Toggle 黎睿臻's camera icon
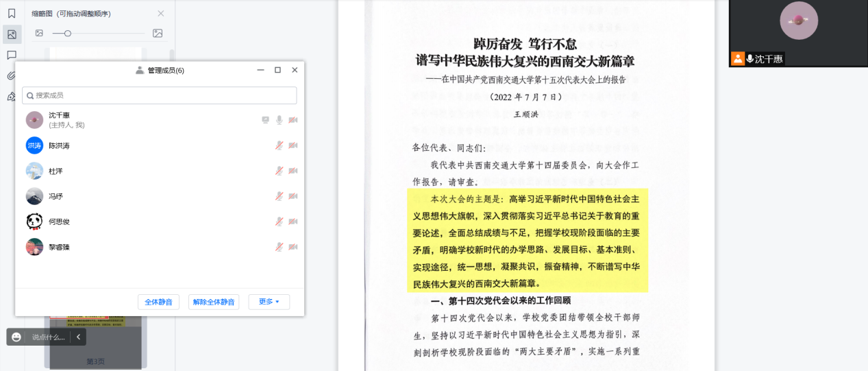The height and width of the screenshot is (371, 868). (293, 247)
